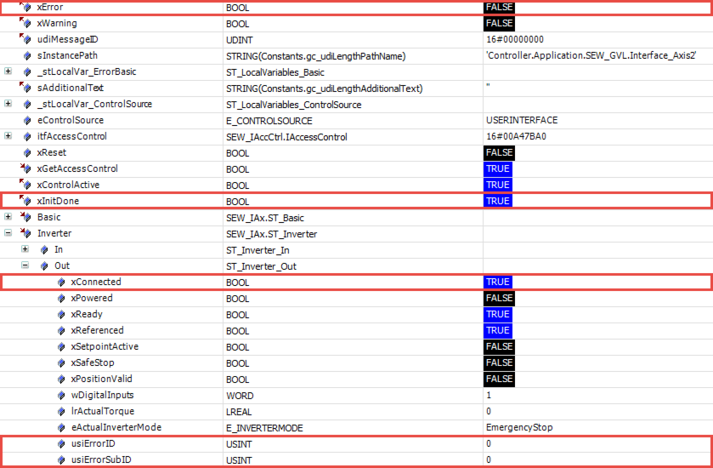Click the icon beside eControlSource
Screen dimensions: 713x468
point(26,120)
